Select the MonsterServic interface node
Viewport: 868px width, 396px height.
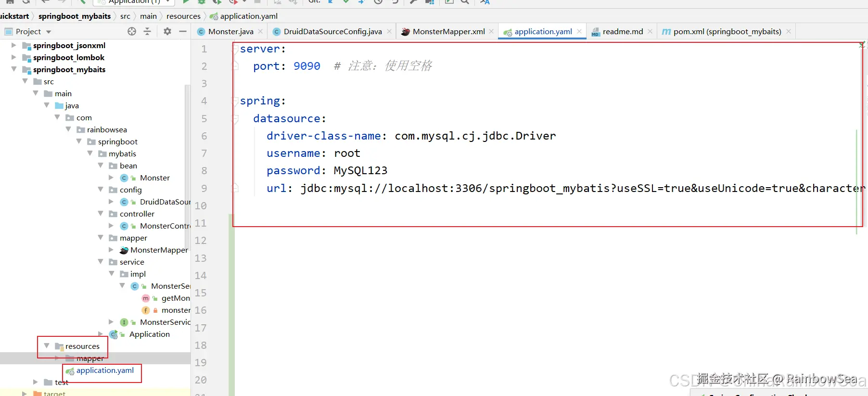coord(165,322)
